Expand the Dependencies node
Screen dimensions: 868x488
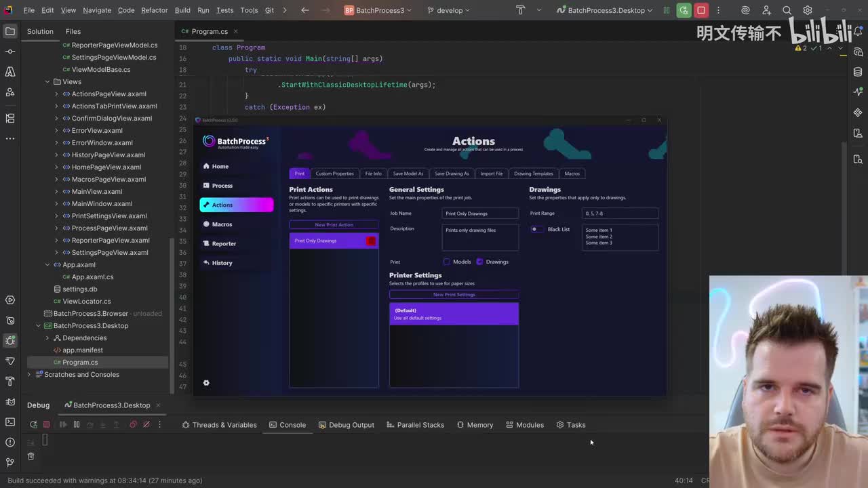(x=47, y=338)
